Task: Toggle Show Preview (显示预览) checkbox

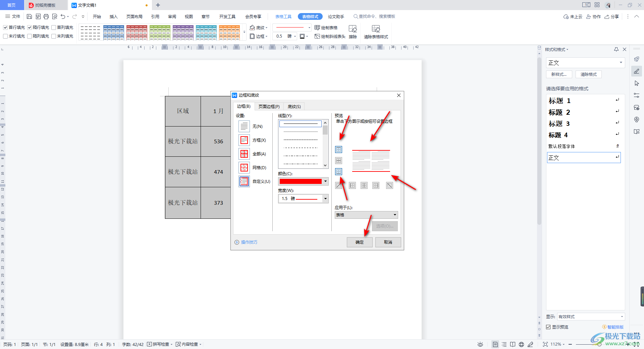Action: [548, 327]
